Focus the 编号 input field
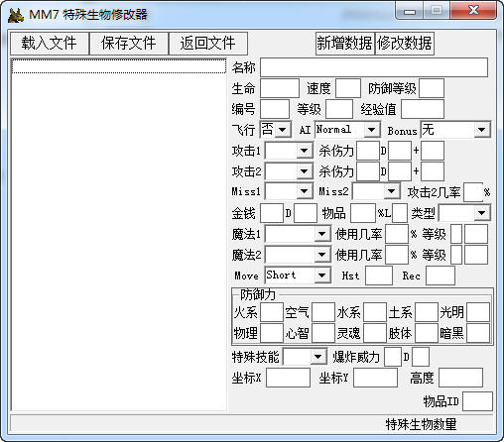The image size is (504, 442). click(x=275, y=109)
